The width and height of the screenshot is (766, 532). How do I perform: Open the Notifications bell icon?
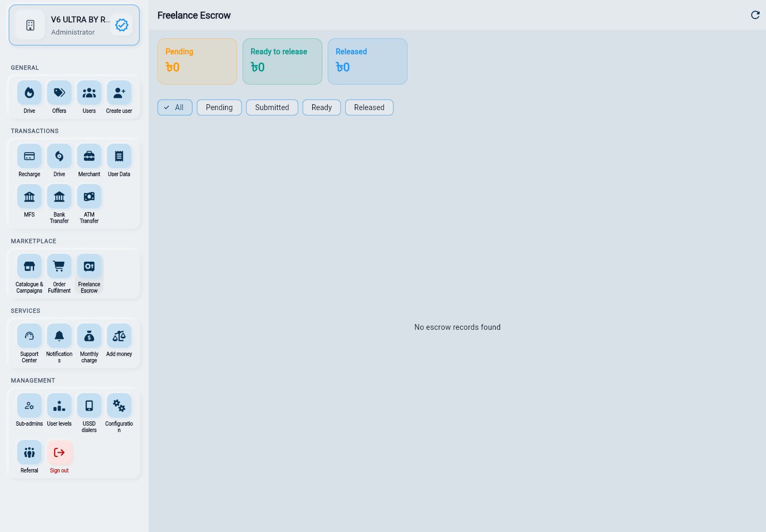pos(59,336)
